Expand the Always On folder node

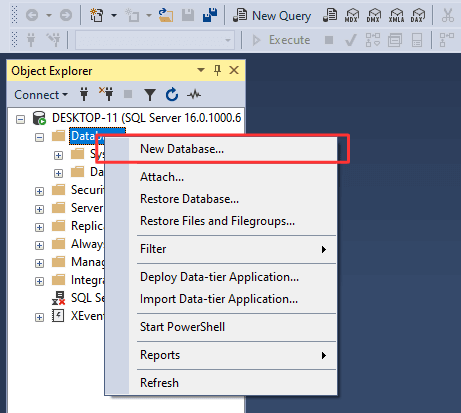pyautogui.click(x=39, y=245)
